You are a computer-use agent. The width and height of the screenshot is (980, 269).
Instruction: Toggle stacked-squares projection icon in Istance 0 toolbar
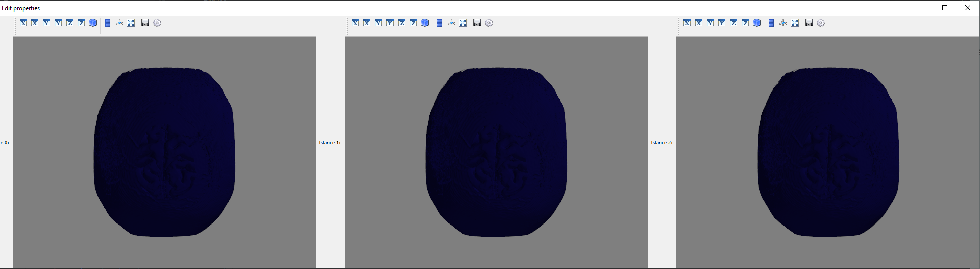[x=108, y=23]
